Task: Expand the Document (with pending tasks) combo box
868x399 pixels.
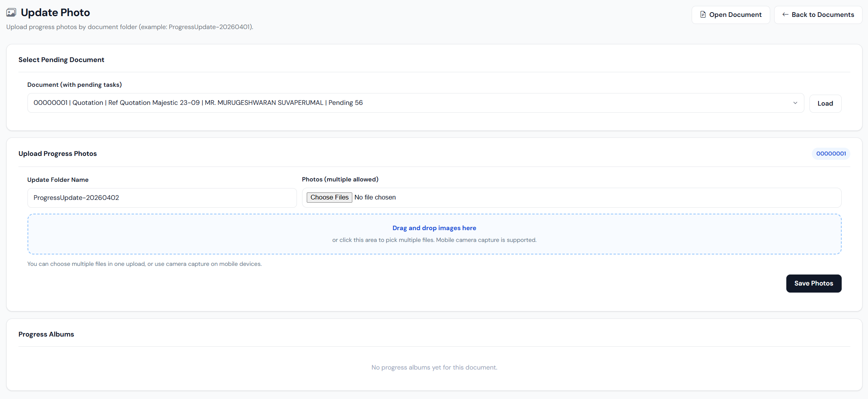Action: coord(415,102)
